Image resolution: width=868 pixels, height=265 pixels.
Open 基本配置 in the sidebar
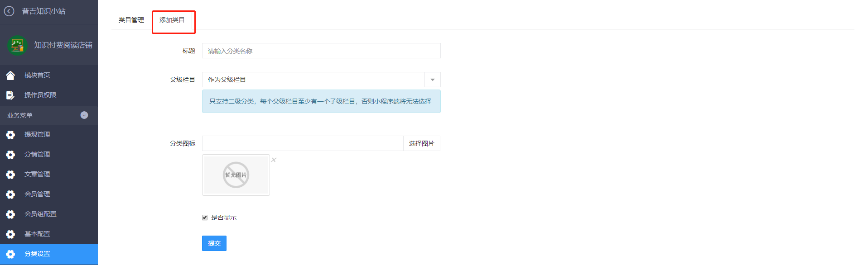coord(49,234)
